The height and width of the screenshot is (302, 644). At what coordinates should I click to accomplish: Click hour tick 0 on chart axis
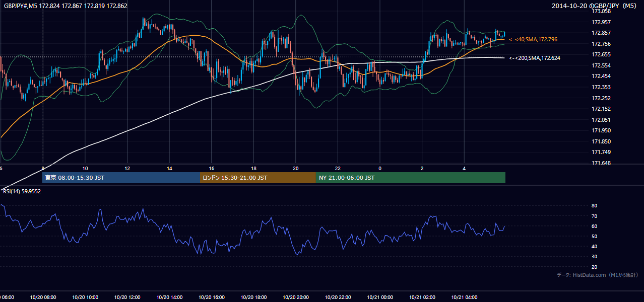pyautogui.click(x=380, y=168)
